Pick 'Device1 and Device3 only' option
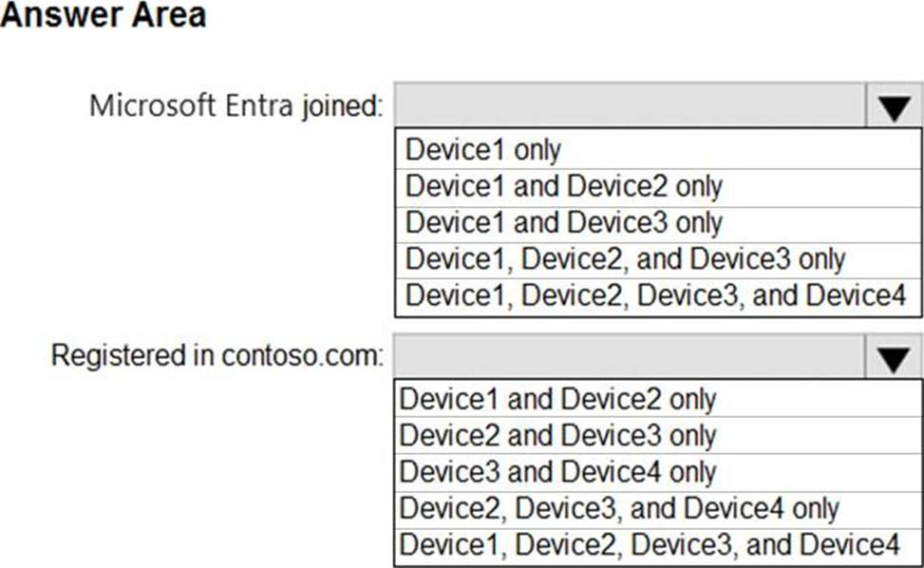Screen dimensions: 924x568 coord(564,222)
